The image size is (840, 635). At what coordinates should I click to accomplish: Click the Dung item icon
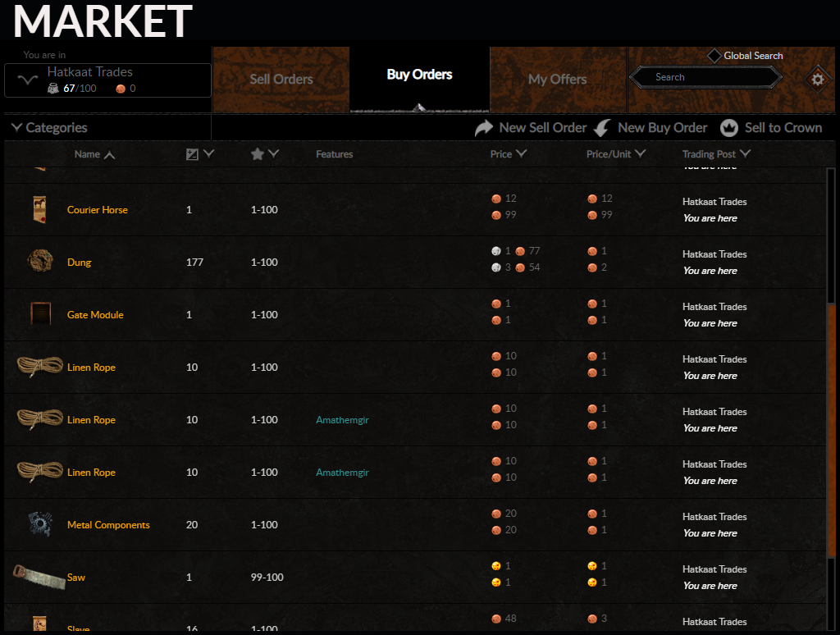point(40,261)
